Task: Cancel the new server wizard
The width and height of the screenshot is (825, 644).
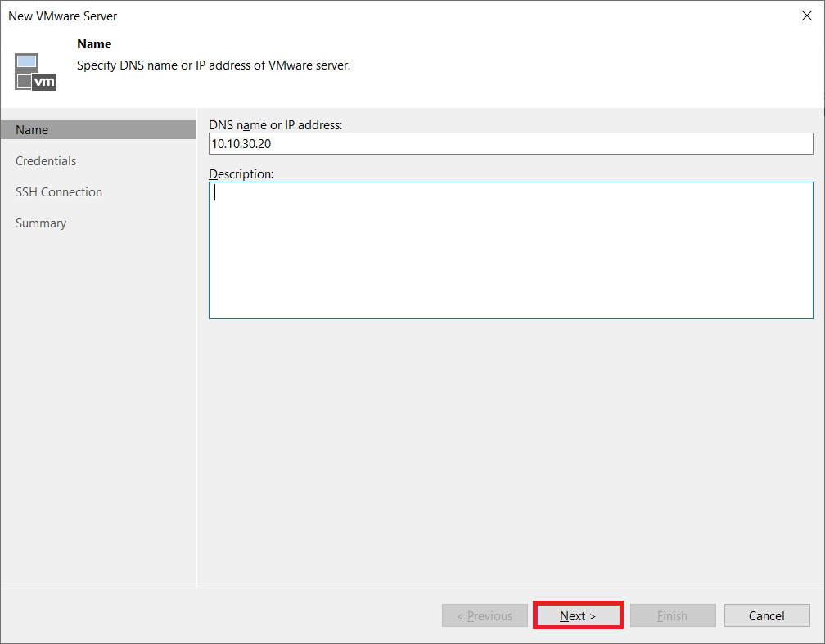Action: pos(767,616)
